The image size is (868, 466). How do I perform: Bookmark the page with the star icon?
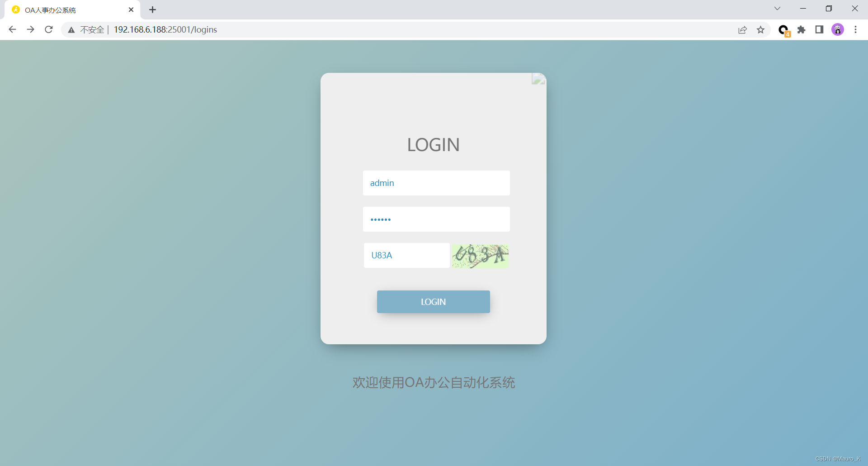pyautogui.click(x=761, y=29)
